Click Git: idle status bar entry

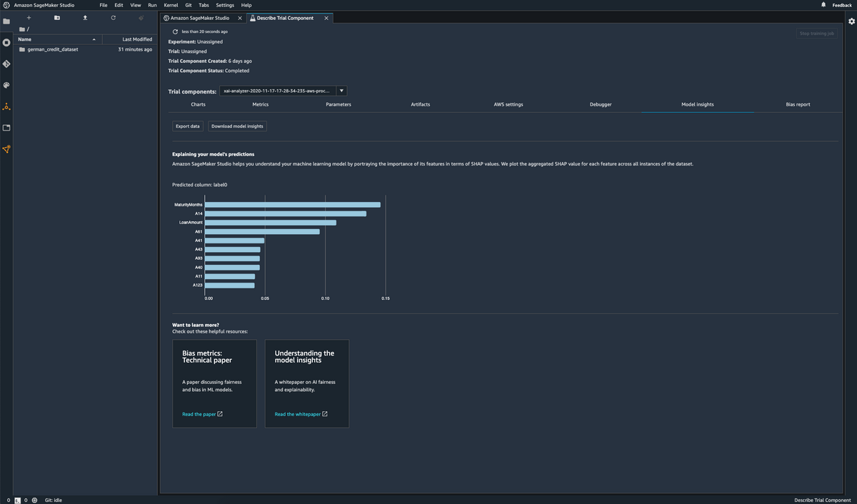pyautogui.click(x=54, y=500)
